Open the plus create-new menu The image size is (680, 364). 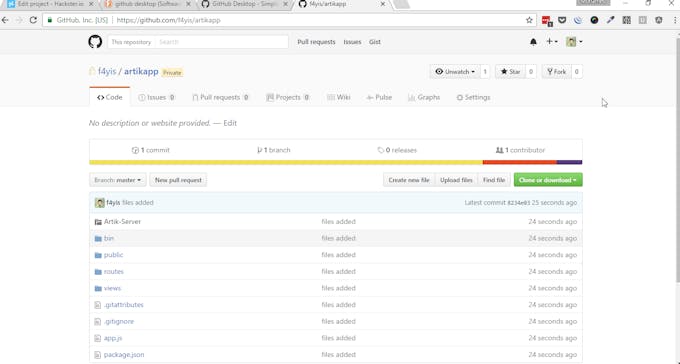click(x=552, y=42)
